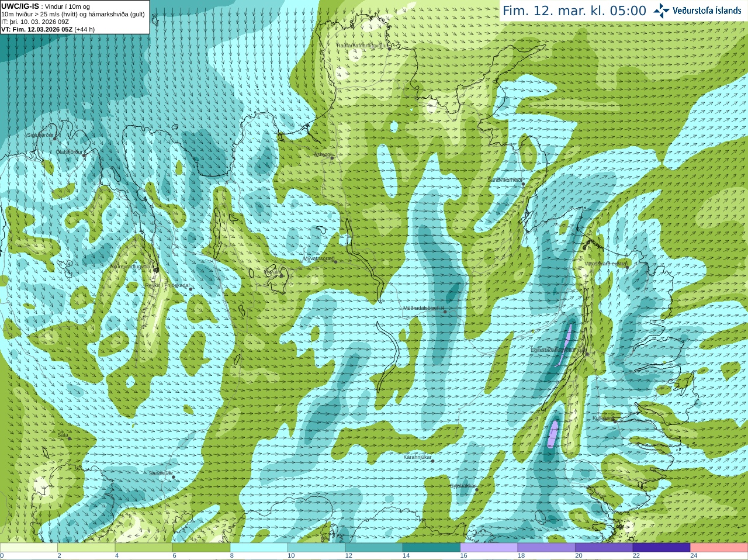Click the Akureyrarflugvöllur airport marker
The image size is (748, 560).
tap(156, 270)
